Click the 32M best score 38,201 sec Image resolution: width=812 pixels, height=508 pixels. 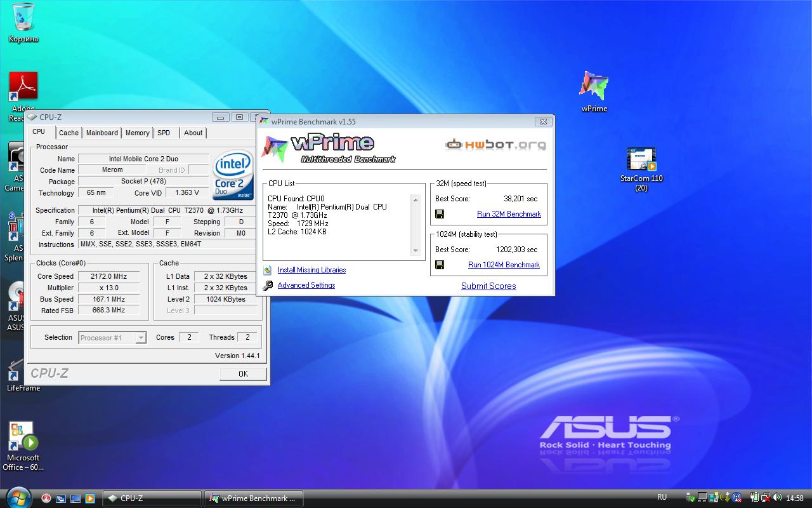click(521, 199)
